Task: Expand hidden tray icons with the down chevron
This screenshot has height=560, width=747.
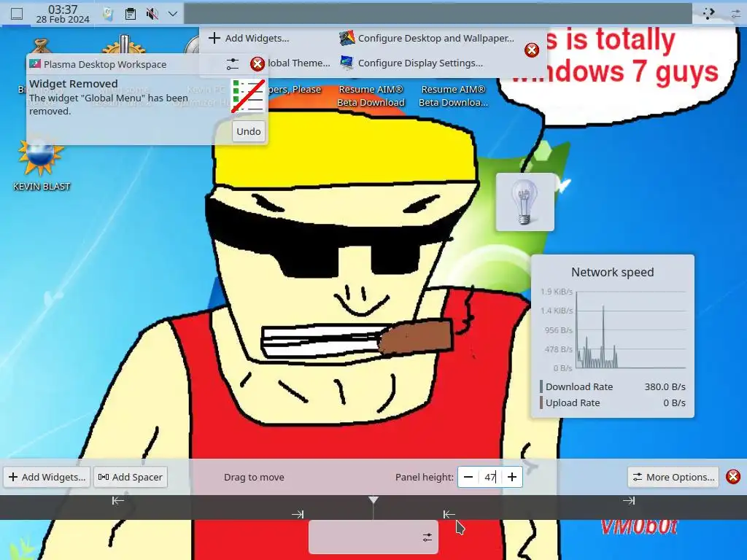Action: coord(173,15)
